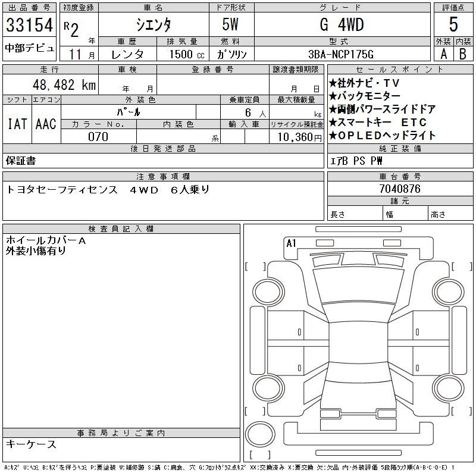Select the セールスポイント header

[400, 70]
